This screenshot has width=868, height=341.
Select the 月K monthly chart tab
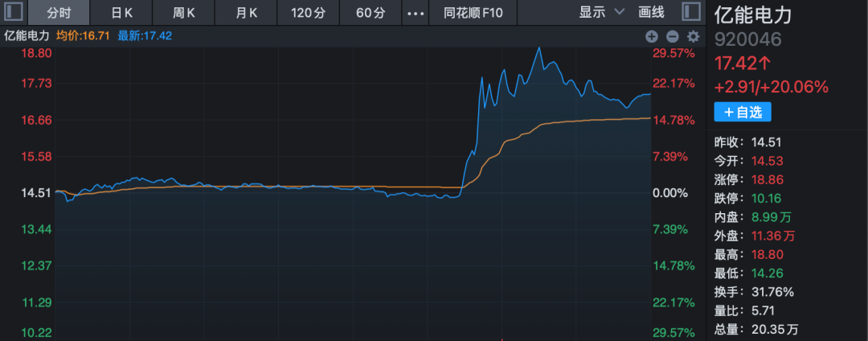247,13
